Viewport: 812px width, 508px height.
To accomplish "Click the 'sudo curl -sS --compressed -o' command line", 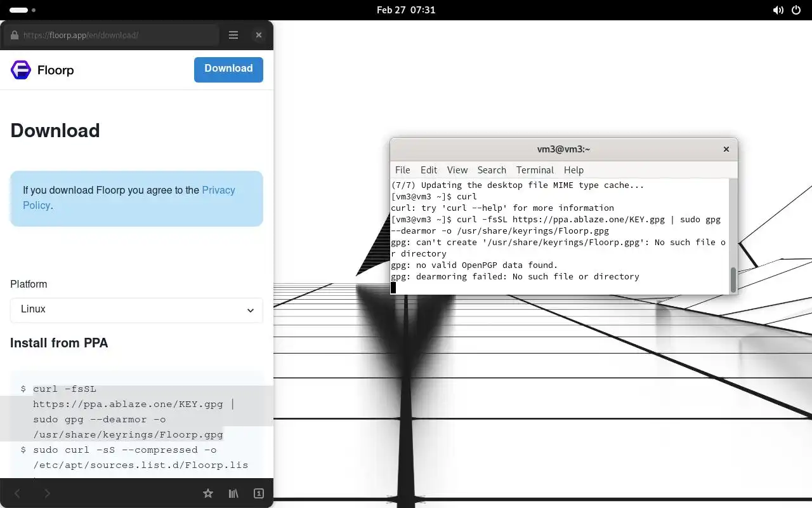I will pyautogui.click(x=125, y=450).
